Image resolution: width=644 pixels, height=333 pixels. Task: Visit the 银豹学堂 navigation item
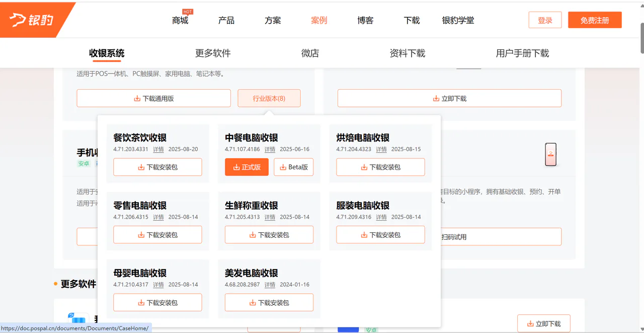tap(458, 20)
